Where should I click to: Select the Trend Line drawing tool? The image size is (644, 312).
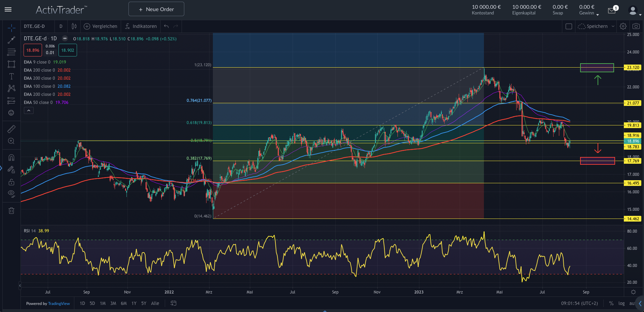point(11,40)
